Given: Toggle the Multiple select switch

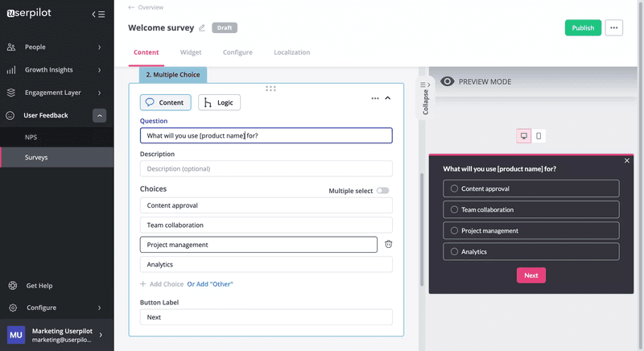Looking at the screenshot, I should pyautogui.click(x=382, y=191).
